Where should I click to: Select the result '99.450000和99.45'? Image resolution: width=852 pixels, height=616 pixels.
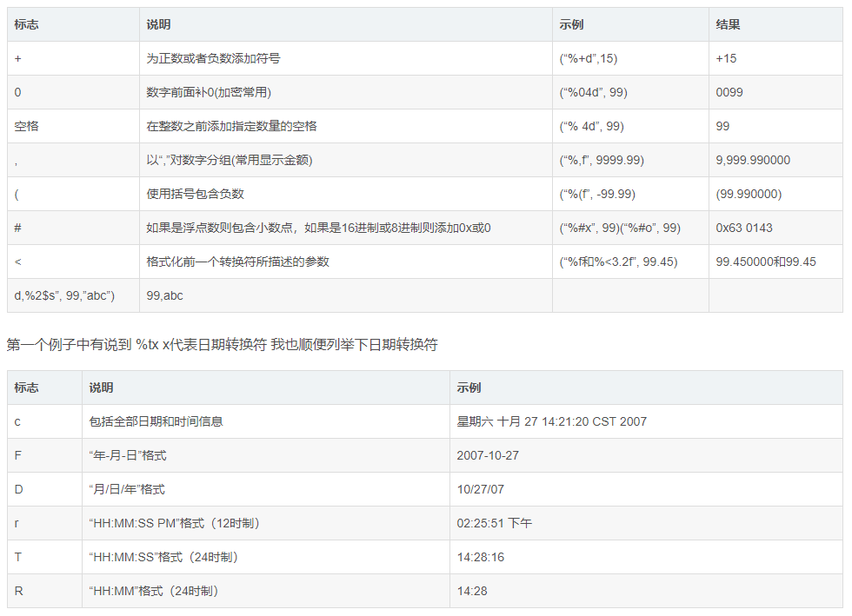pyautogui.click(x=766, y=262)
